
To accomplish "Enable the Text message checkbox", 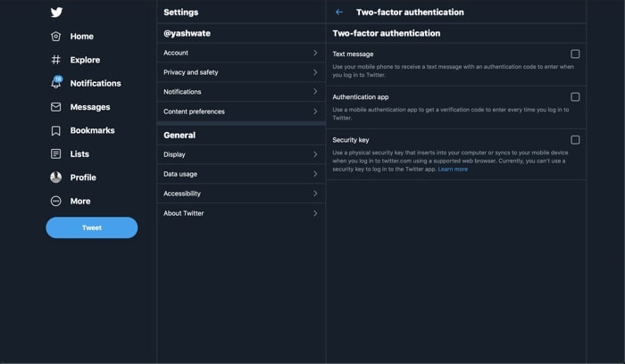I will pos(575,54).
